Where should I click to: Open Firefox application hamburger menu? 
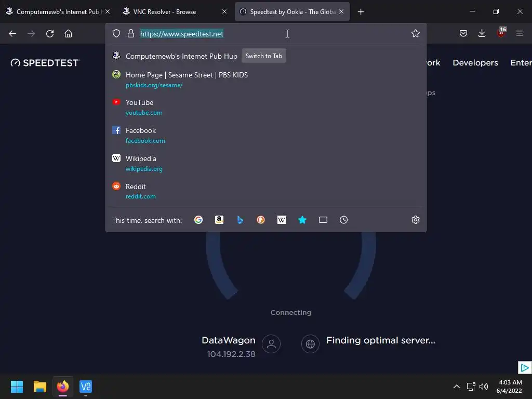pyautogui.click(x=519, y=33)
